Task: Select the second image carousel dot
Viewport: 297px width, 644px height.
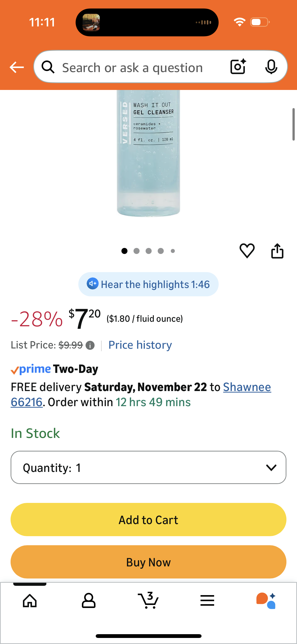Action: 137,251
